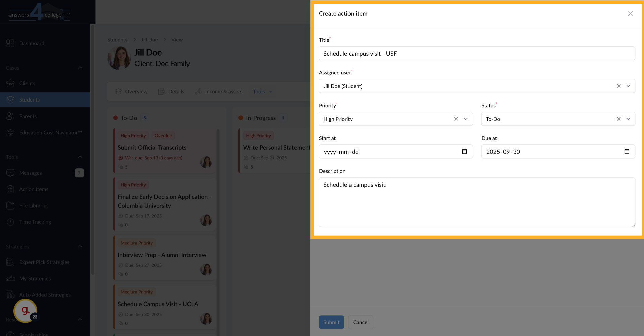
Task: Collapse the Tools sidebar section
Action: point(80,157)
